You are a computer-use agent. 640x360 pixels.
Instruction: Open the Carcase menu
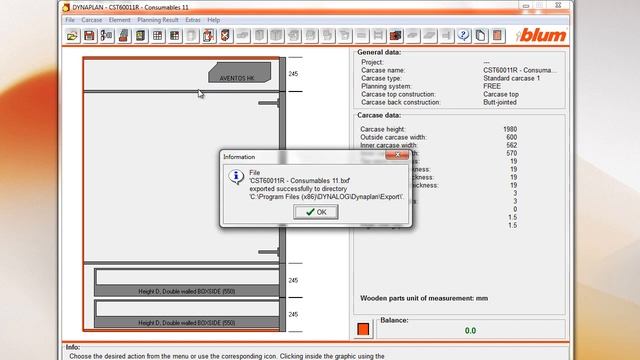(x=91, y=20)
